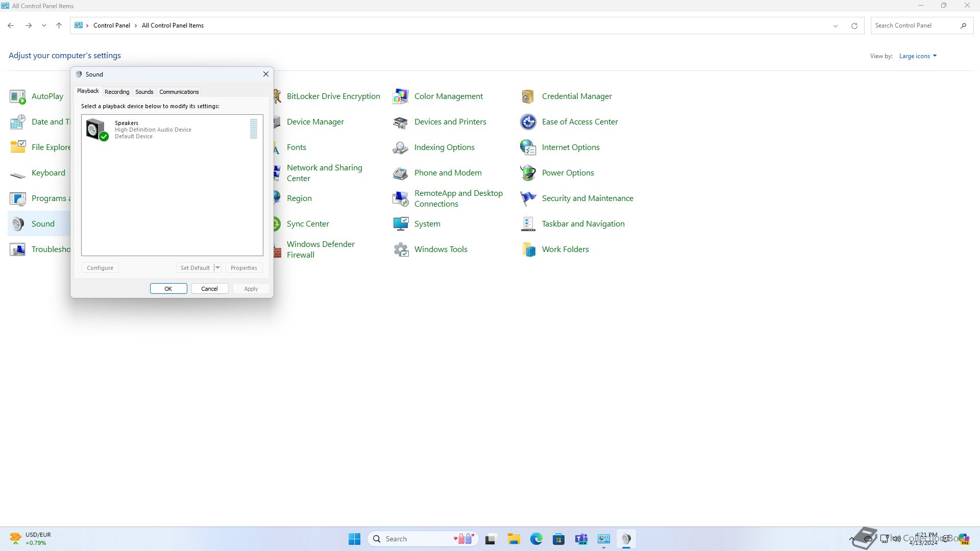The height and width of the screenshot is (551, 980).
Task: Go up one level arrow
Action: 59,26
